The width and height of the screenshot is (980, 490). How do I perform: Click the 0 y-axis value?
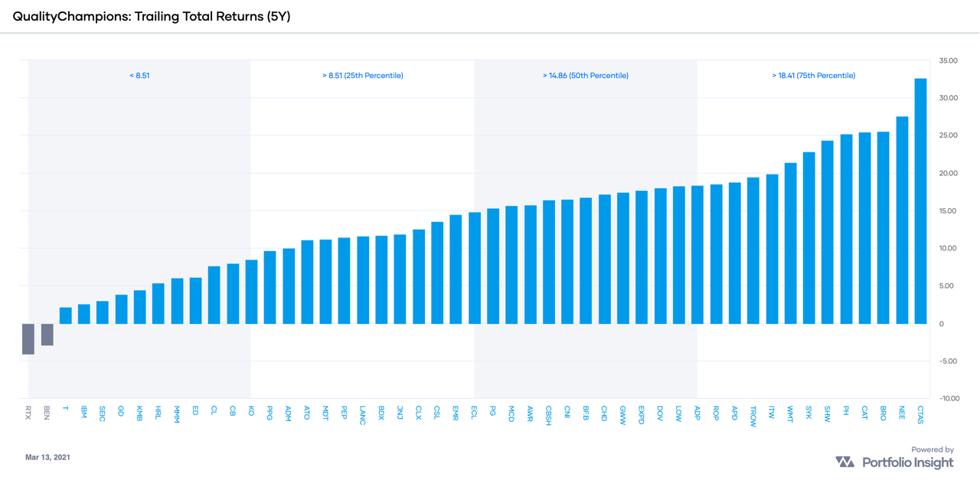point(941,324)
